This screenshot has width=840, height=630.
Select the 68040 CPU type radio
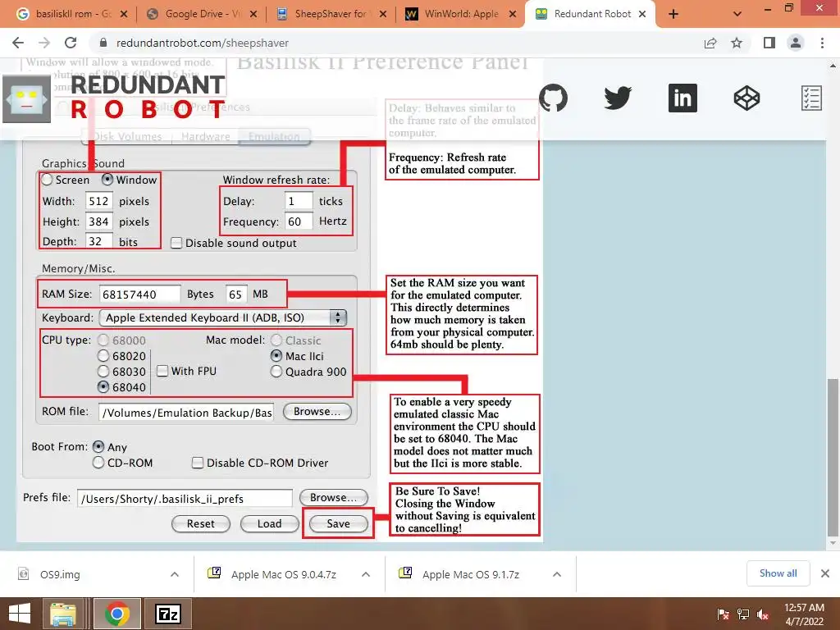coord(103,387)
